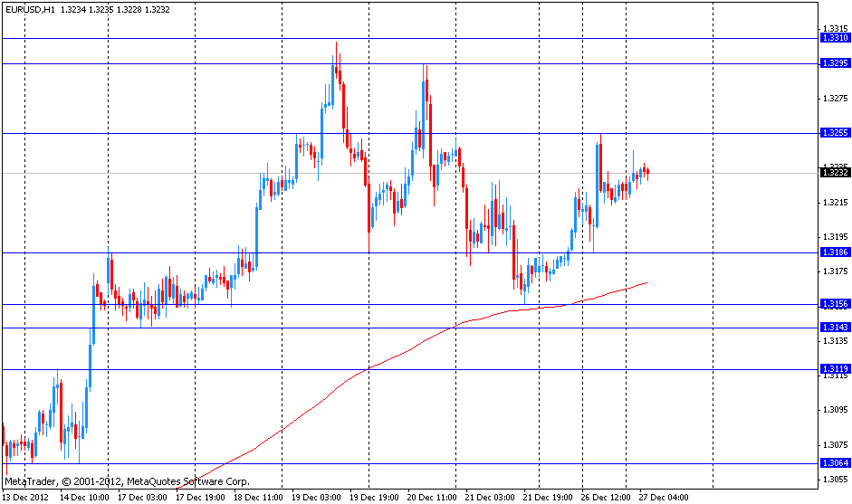Viewport: 852px width, 504px height.
Task: Click the 1.3315 price axis value
Action: pyautogui.click(x=835, y=29)
